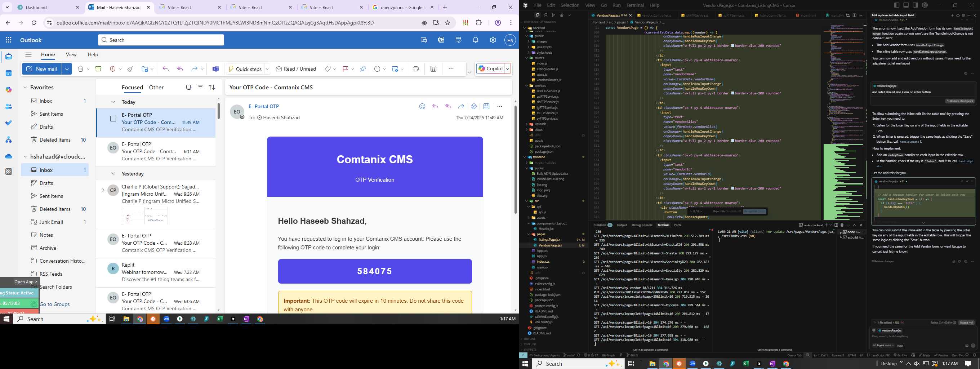Toggle the flag on the message in Outlook ribbon
Screen dimensions: 980x369
tap(345, 69)
